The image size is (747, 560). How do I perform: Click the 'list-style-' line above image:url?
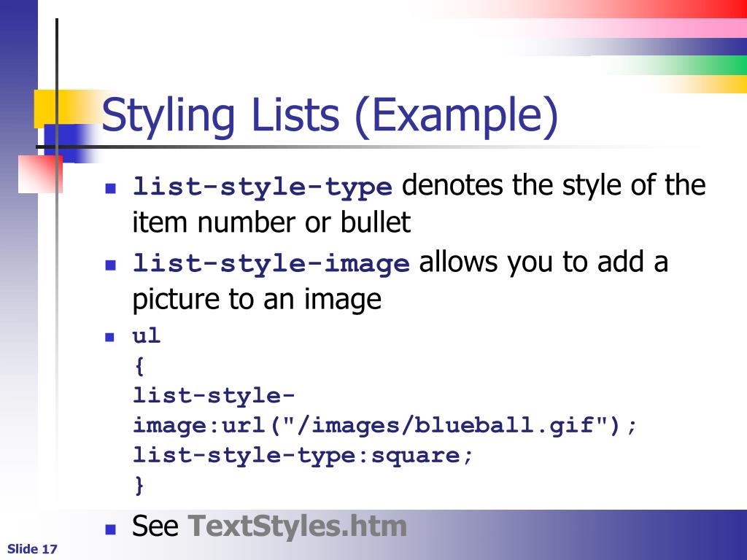(x=214, y=396)
